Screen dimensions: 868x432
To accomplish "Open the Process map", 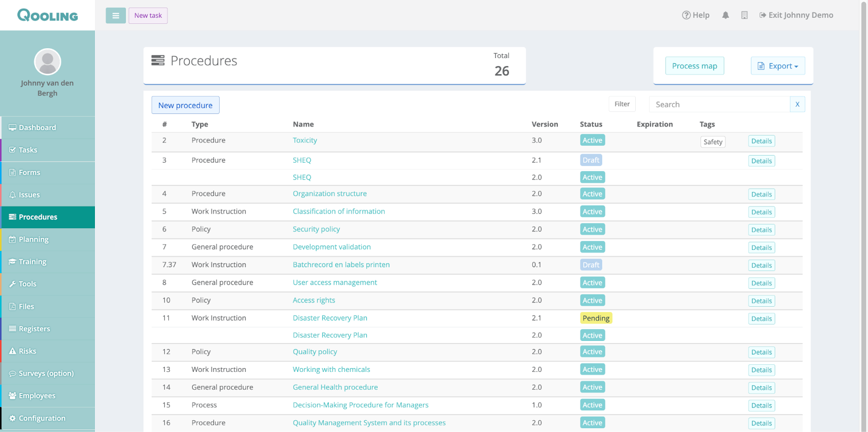I will pyautogui.click(x=694, y=66).
